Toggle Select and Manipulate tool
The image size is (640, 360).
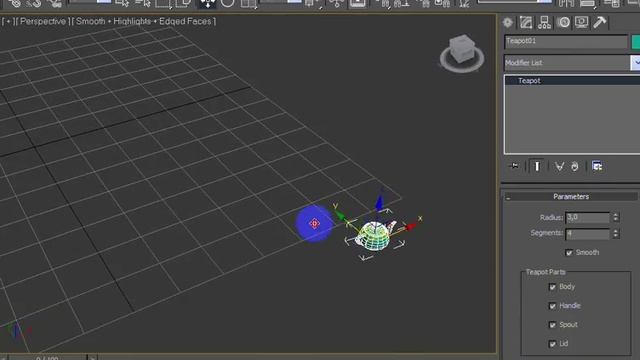click(x=336, y=4)
